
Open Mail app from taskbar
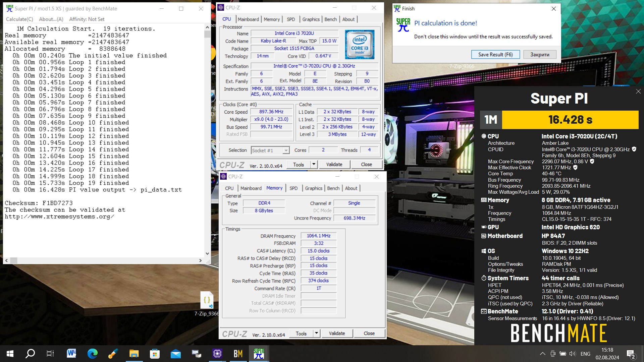coord(175,354)
